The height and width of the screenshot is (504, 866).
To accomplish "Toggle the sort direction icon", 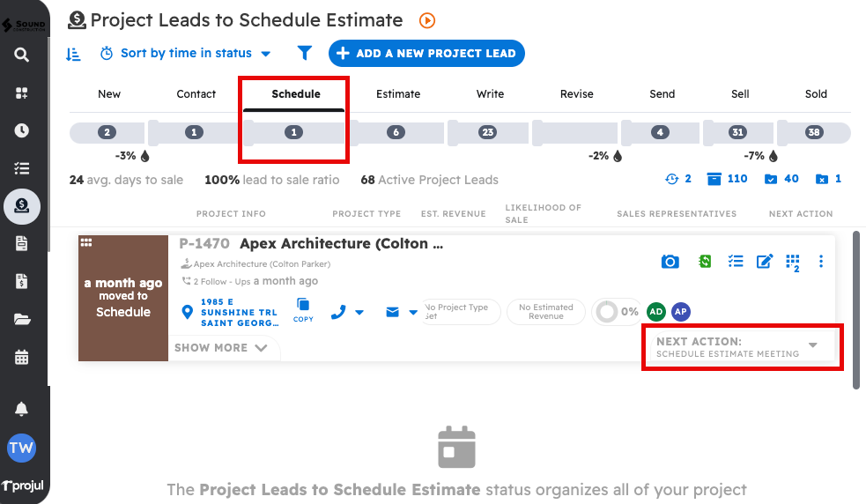I will coord(74,54).
